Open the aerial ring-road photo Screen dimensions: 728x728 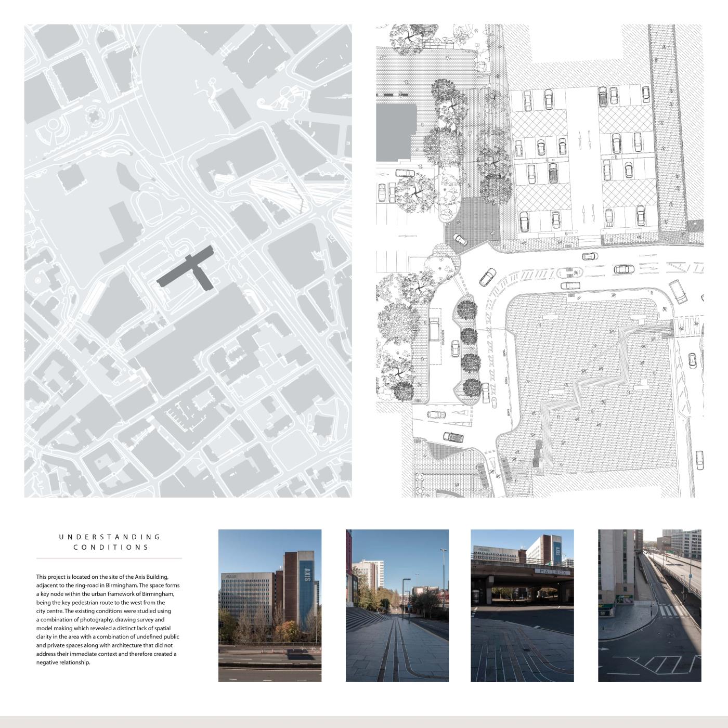point(649,605)
